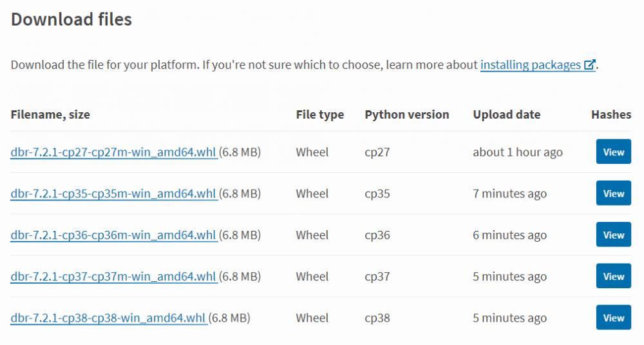Screen dimensions: 644x345
Task: Download dbr-7.2.1-cp38-cp38-win_amd64.whl file
Action: click(x=108, y=318)
